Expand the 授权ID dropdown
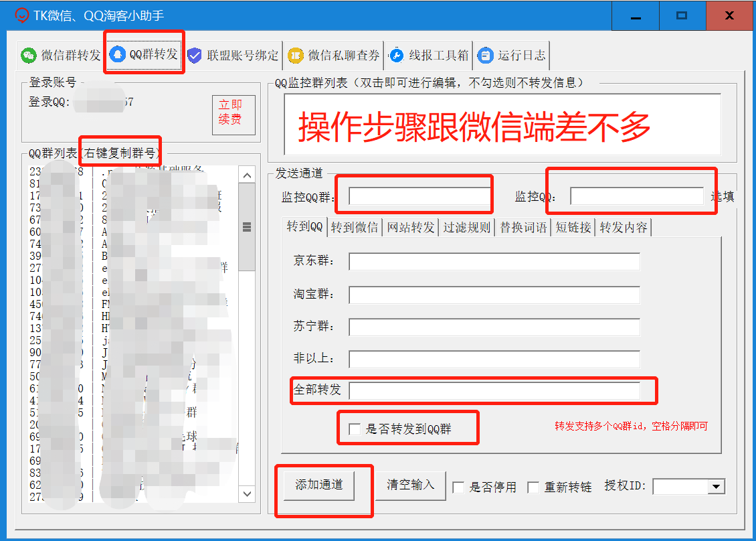This screenshot has width=756, height=541. coord(717,487)
